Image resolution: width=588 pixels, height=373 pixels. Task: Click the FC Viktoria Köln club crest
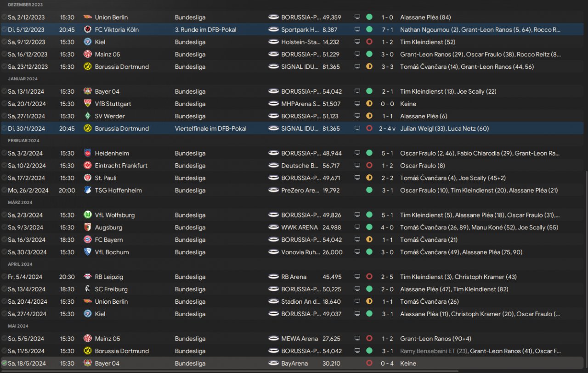pos(88,30)
